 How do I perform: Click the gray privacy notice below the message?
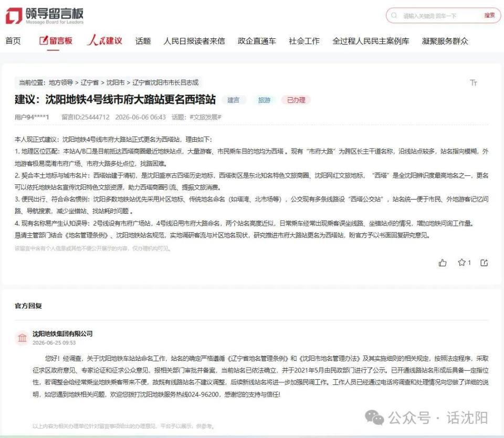pos(92,248)
